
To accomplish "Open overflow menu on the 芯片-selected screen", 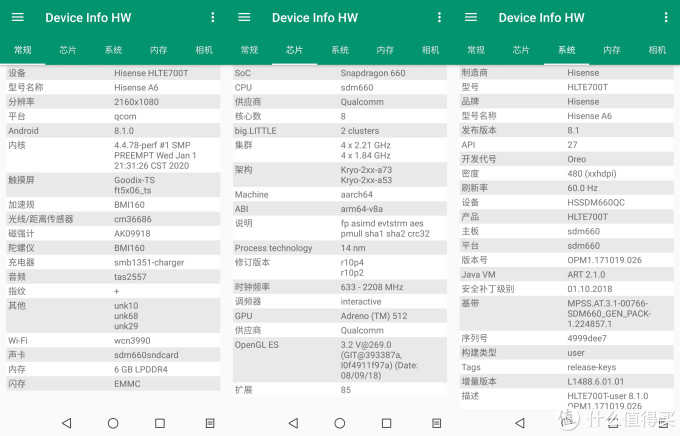I will 439,17.
